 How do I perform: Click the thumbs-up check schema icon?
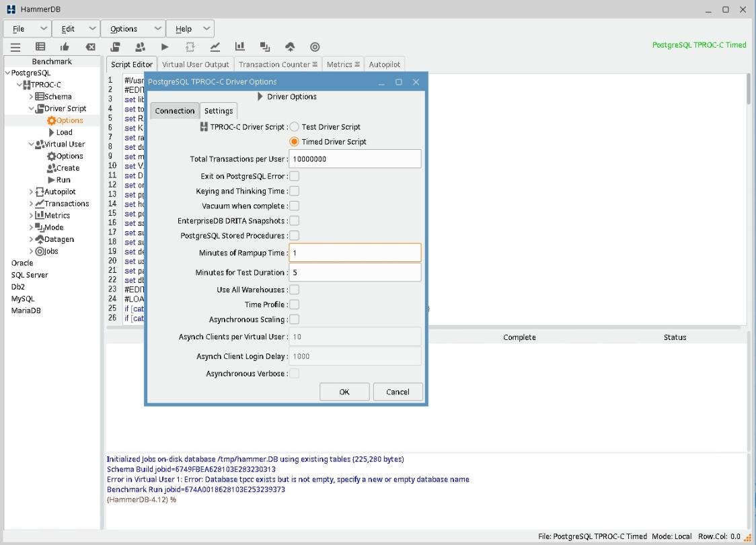click(65, 47)
